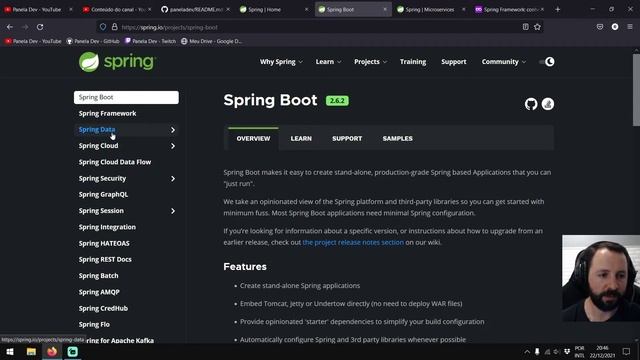Screen dimensions: 640x360
Task: Open Spring AMQP project
Action: point(99,292)
